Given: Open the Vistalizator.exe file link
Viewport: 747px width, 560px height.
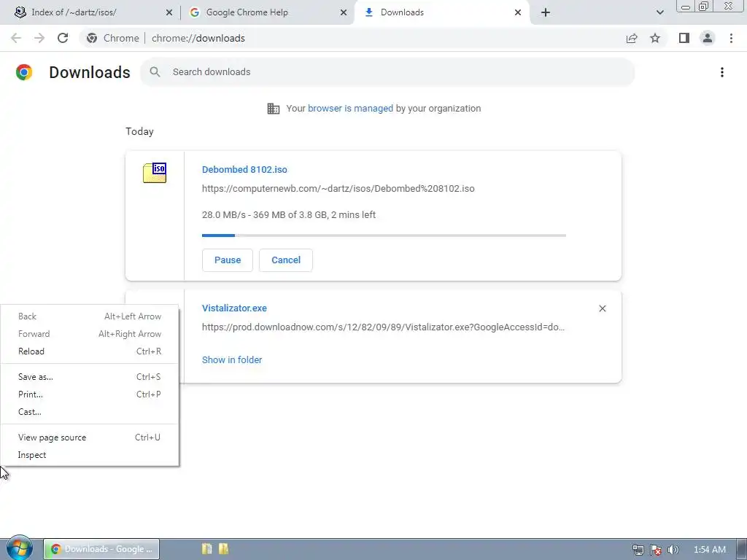Looking at the screenshot, I should [x=234, y=308].
